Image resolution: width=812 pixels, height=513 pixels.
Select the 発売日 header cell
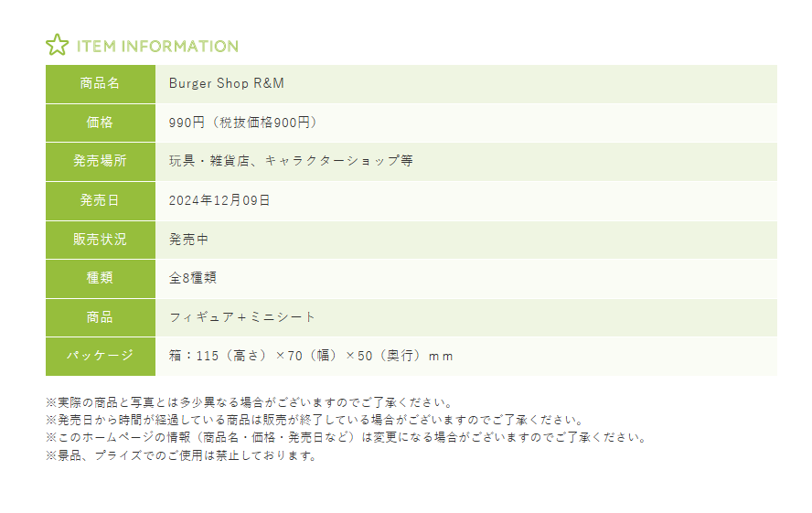click(x=101, y=200)
